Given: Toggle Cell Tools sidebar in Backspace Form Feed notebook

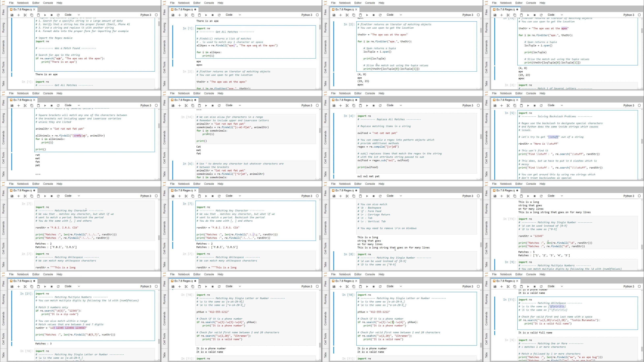Looking at the screenshot, I should pyautogui.click(x=325, y=248).
